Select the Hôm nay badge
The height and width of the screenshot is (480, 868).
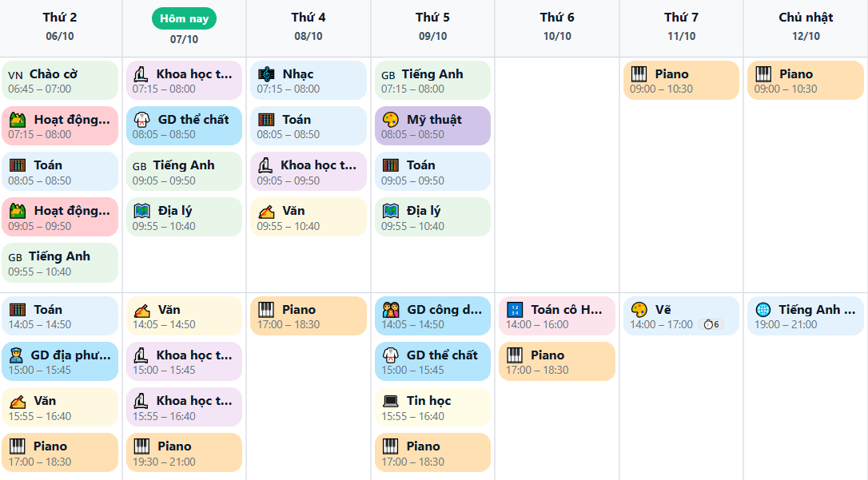pos(184,18)
